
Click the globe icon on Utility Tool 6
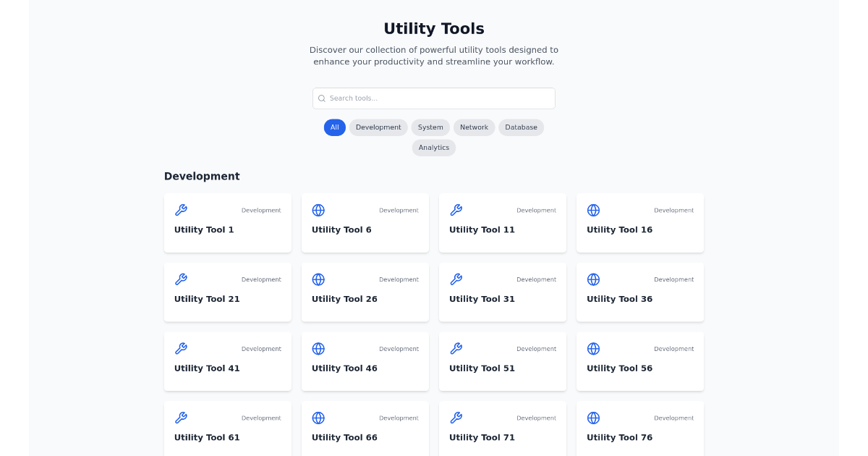tap(318, 210)
